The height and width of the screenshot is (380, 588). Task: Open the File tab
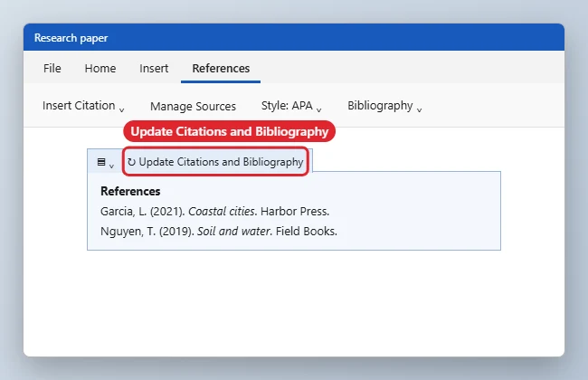click(x=52, y=68)
